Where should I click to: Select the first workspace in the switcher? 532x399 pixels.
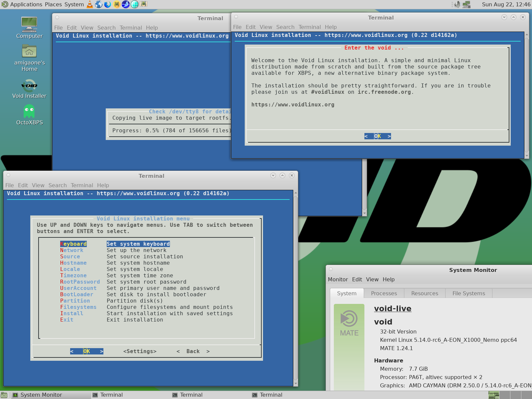(x=494, y=395)
